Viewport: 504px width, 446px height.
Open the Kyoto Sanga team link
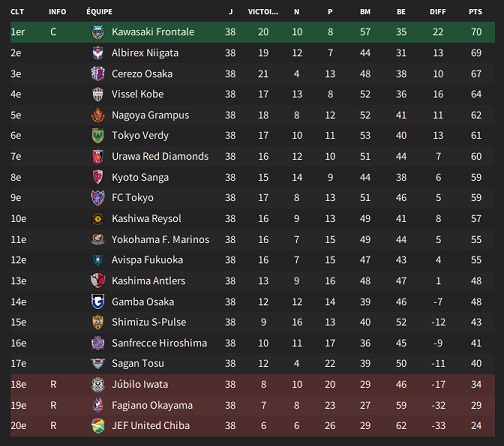tap(140, 177)
